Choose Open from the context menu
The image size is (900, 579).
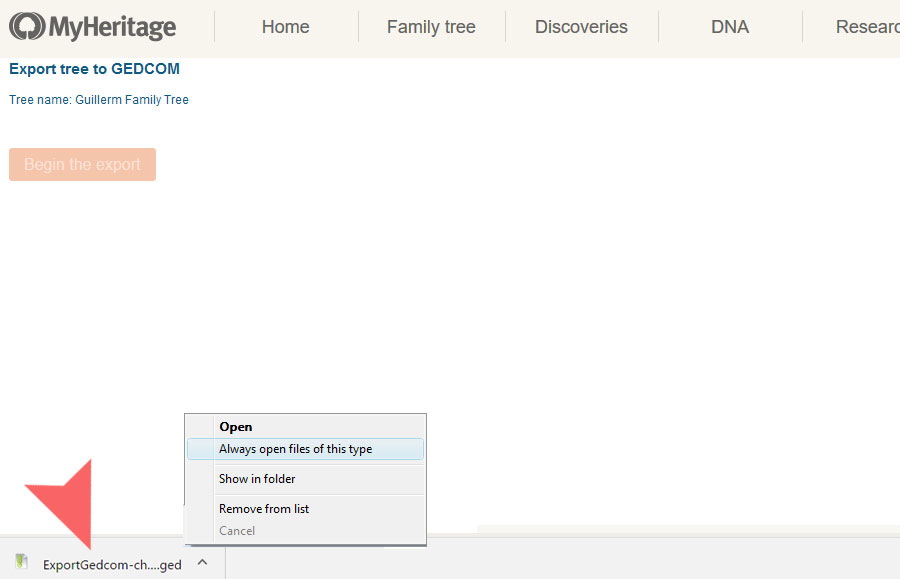pyautogui.click(x=305, y=427)
